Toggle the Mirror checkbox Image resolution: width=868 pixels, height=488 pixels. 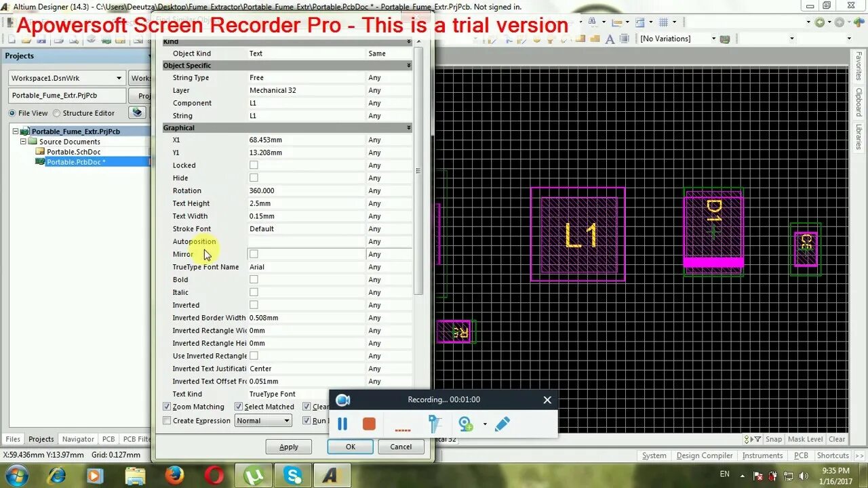(x=254, y=254)
